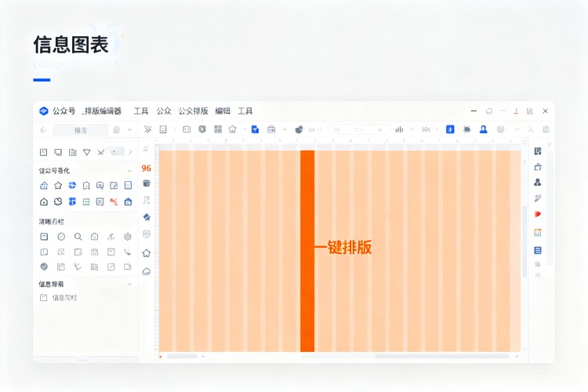The width and height of the screenshot is (588, 392).
Task: Click the orange 96 value in the vertical strip
Action: point(147,169)
